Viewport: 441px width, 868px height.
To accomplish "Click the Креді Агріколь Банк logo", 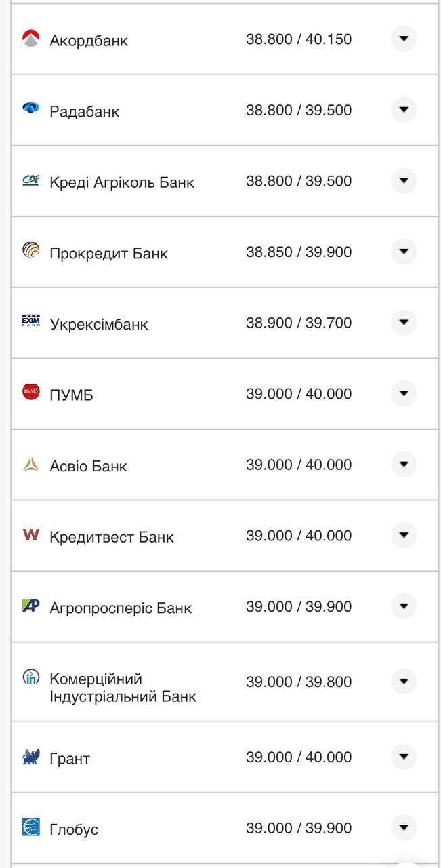I will click(x=31, y=180).
